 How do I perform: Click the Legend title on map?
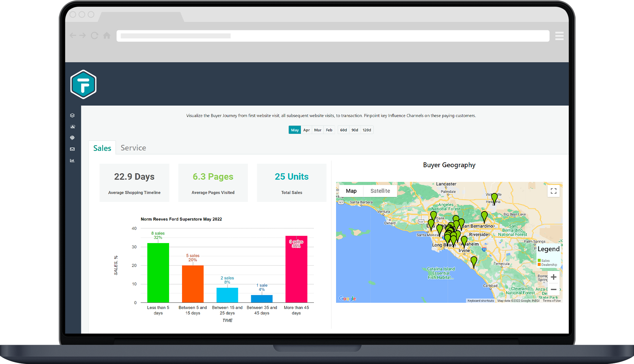(549, 249)
